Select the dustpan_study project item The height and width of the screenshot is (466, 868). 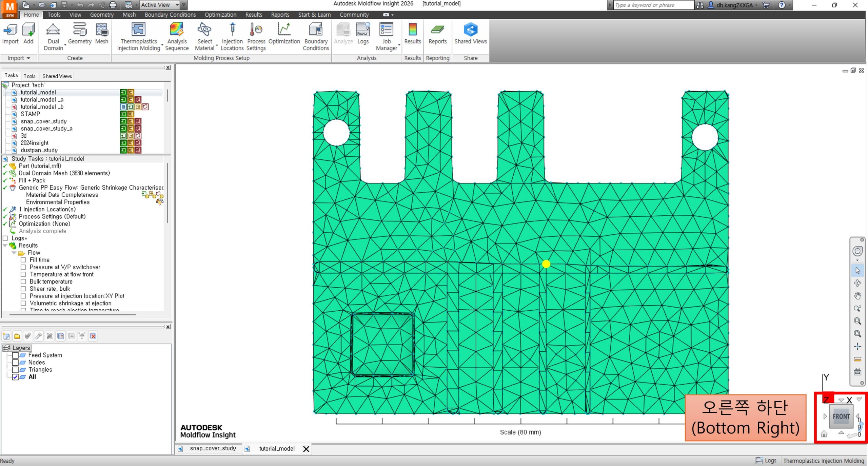39,150
